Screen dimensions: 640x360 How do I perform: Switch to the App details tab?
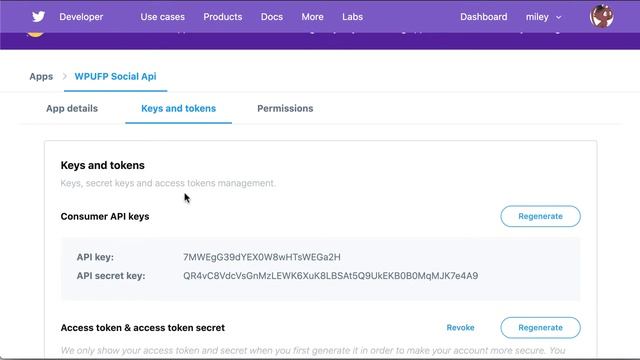click(x=72, y=109)
